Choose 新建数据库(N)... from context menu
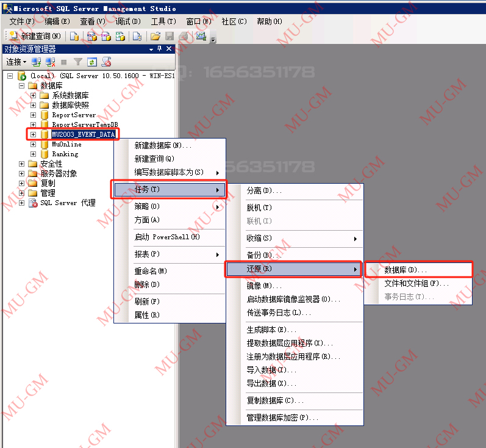486x448 pixels. (170, 145)
